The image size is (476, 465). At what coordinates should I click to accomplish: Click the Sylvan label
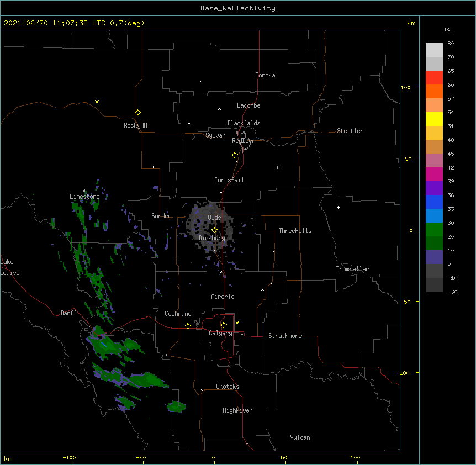pos(215,135)
